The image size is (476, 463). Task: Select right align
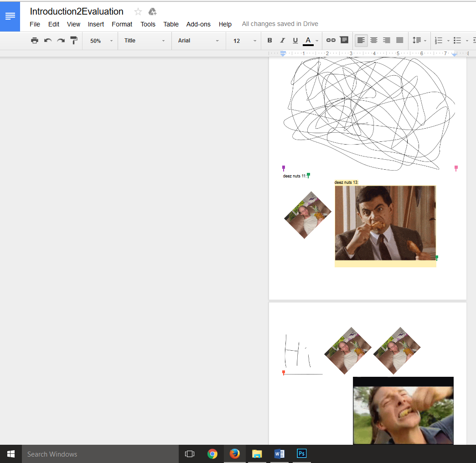coord(387,41)
